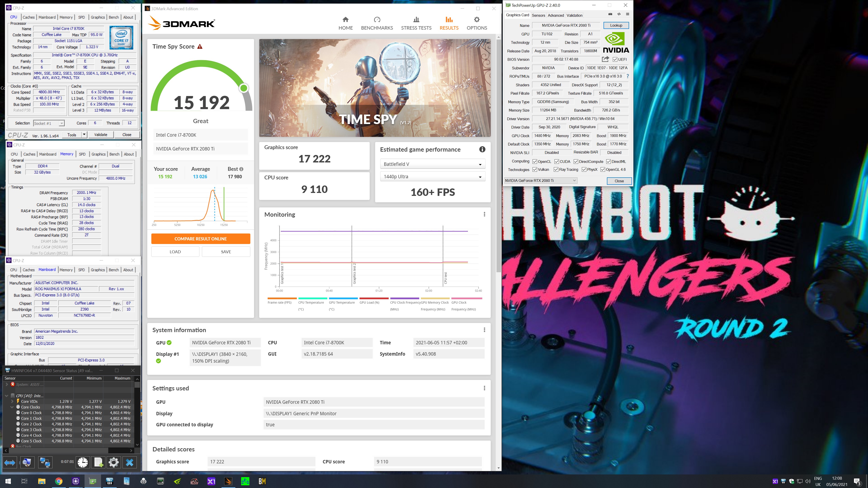Open the Windows notification center
Viewport: 868px width, 488px height.
point(857,481)
